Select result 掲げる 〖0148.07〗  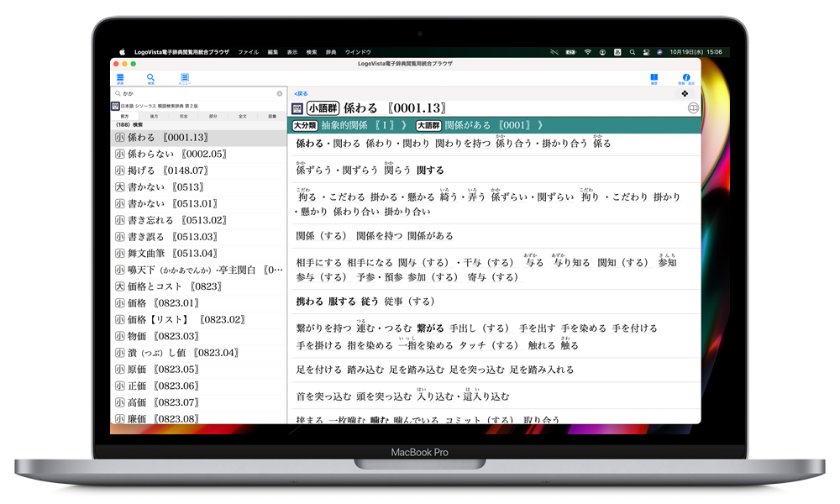199,171
